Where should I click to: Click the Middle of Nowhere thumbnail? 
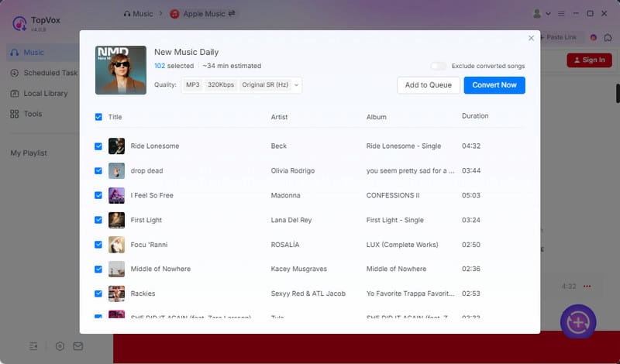point(117,270)
